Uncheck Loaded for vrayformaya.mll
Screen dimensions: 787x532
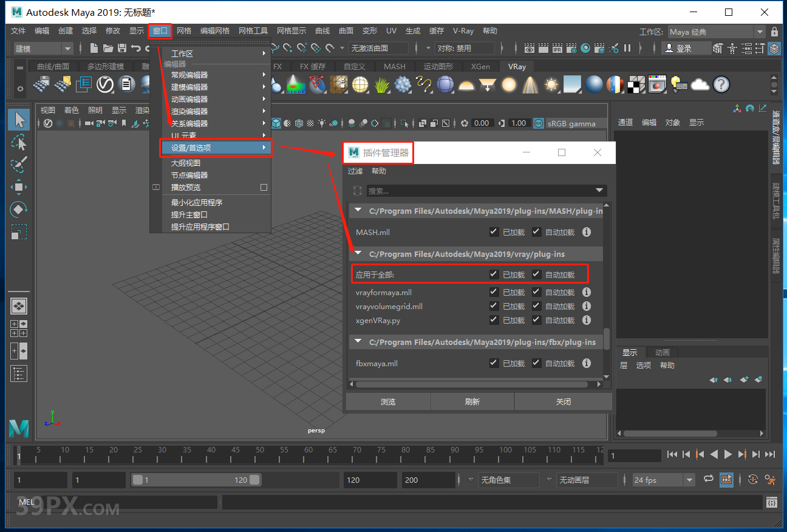click(494, 292)
